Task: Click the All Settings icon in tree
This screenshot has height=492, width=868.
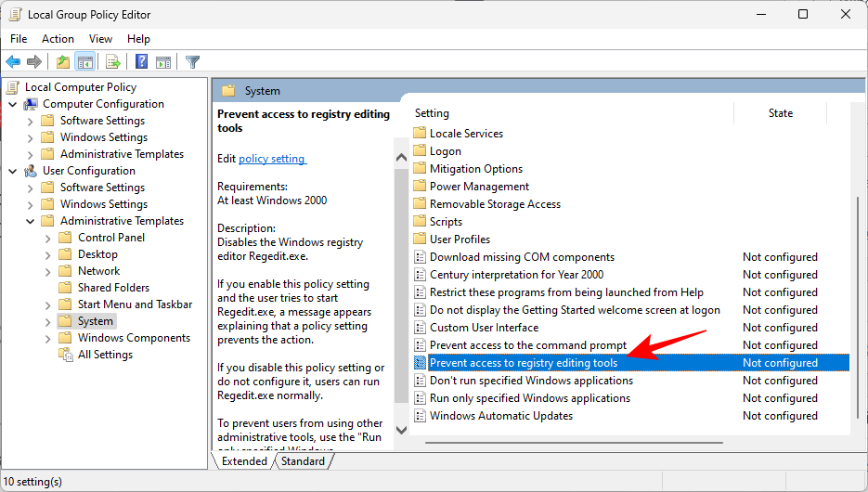Action: click(66, 355)
